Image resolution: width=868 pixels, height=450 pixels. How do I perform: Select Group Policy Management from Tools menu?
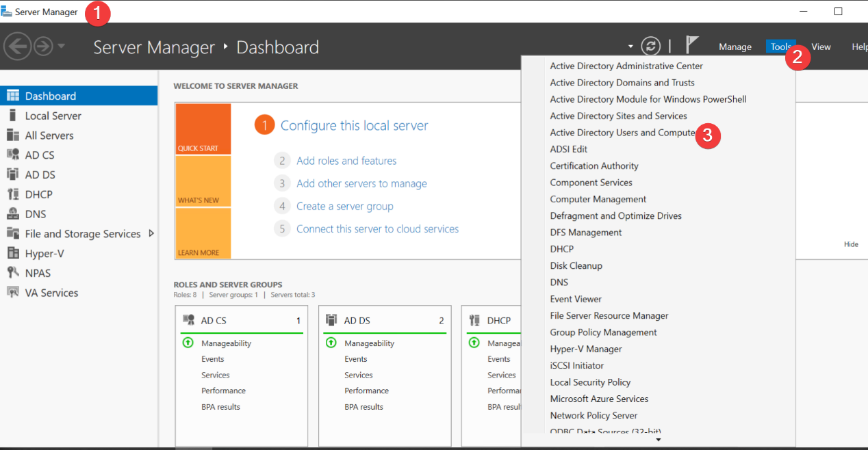pyautogui.click(x=602, y=332)
